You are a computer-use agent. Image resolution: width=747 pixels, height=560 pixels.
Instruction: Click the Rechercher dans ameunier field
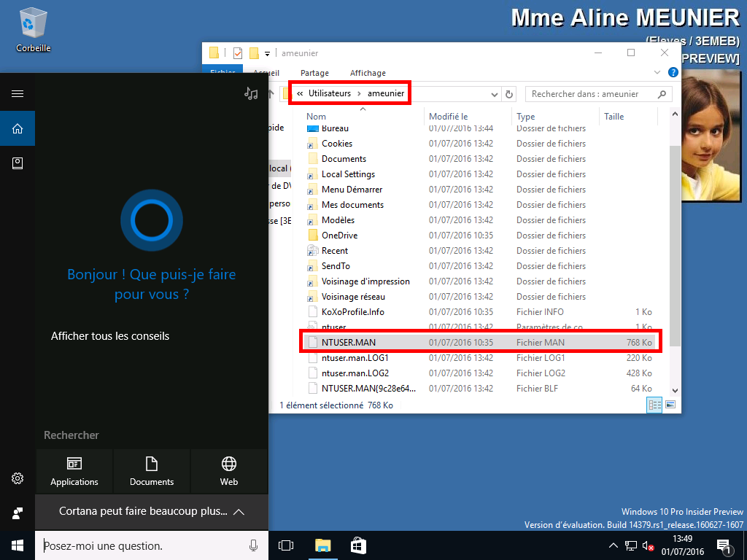[598, 94]
